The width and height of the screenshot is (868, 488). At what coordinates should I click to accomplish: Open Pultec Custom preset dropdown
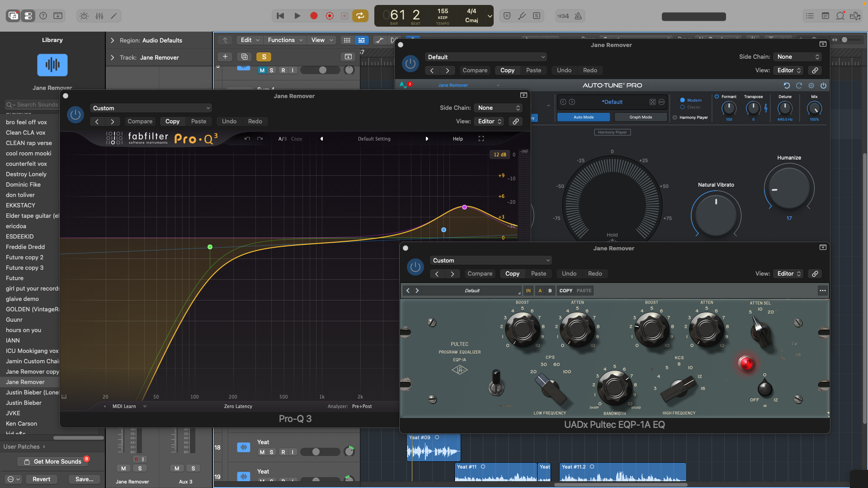[491, 260]
